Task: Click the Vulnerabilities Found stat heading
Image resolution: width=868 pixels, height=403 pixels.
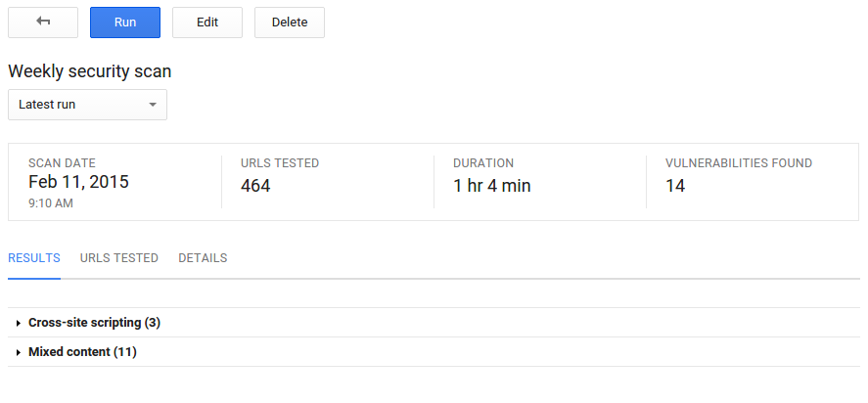Action: click(739, 163)
